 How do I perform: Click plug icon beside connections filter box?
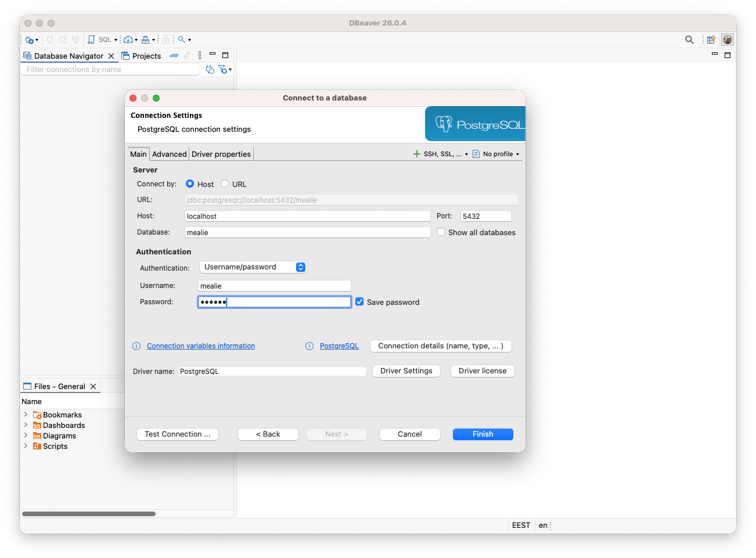[x=210, y=70]
